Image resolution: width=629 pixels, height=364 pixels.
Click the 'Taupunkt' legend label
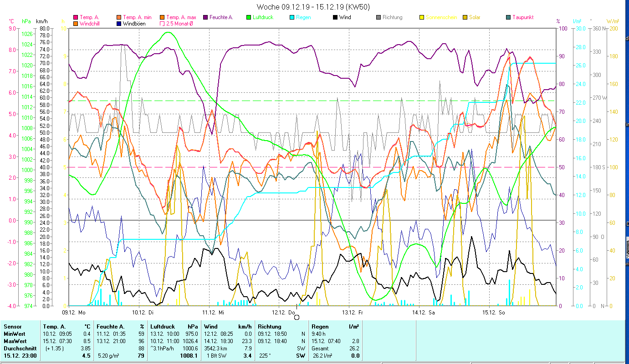523,17
